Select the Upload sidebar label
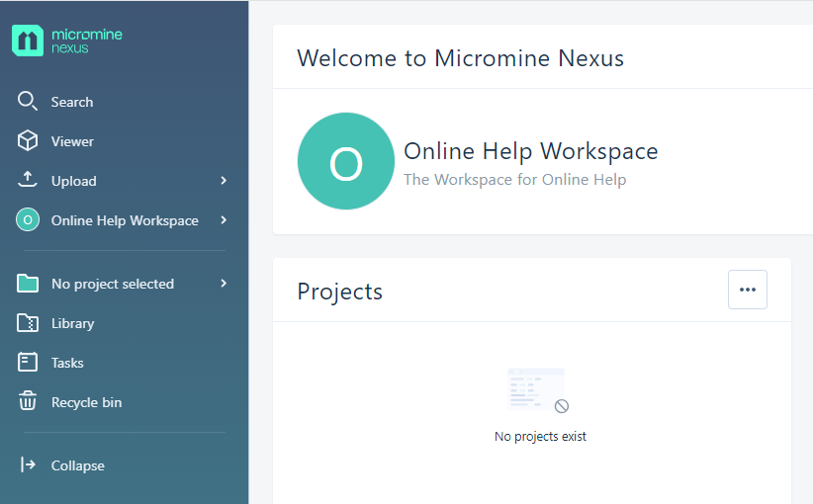 pyautogui.click(x=73, y=181)
